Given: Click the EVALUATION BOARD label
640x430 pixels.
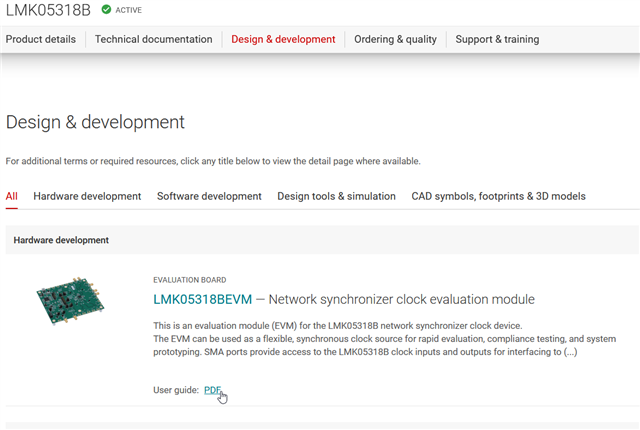Looking at the screenshot, I should pyautogui.click(x=190, y=280).
